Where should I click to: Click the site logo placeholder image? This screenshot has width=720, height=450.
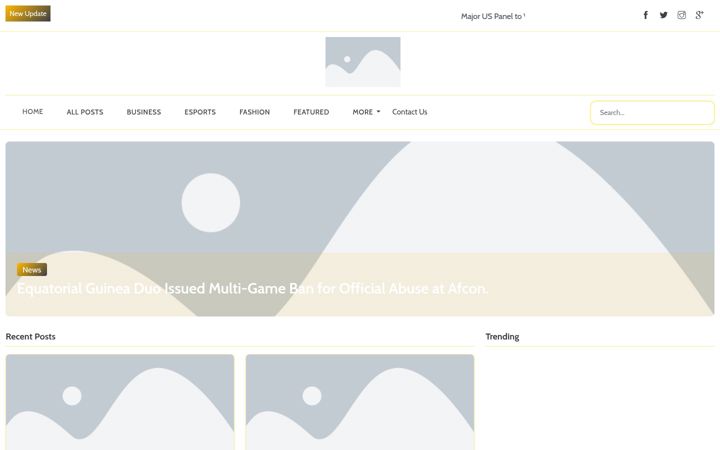click(x=363, y=62)
